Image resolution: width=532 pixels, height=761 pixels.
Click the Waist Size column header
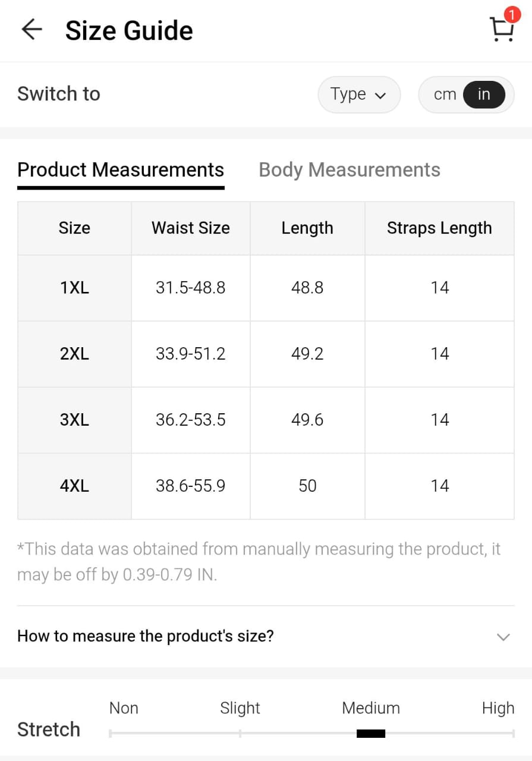coord(191,228)
